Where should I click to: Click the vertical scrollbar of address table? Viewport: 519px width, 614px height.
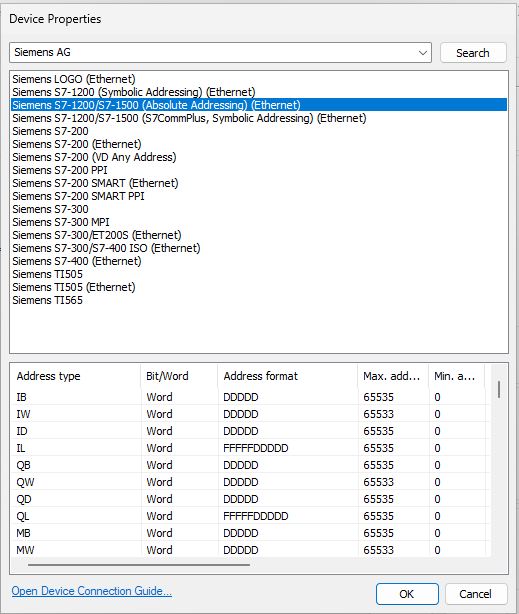click(x=499, y=389)
